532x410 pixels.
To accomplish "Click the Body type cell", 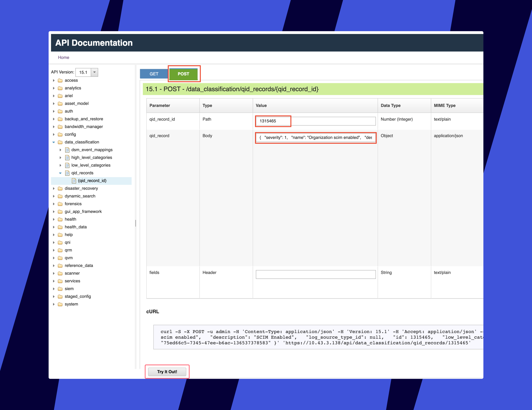I will coord(226,198).
